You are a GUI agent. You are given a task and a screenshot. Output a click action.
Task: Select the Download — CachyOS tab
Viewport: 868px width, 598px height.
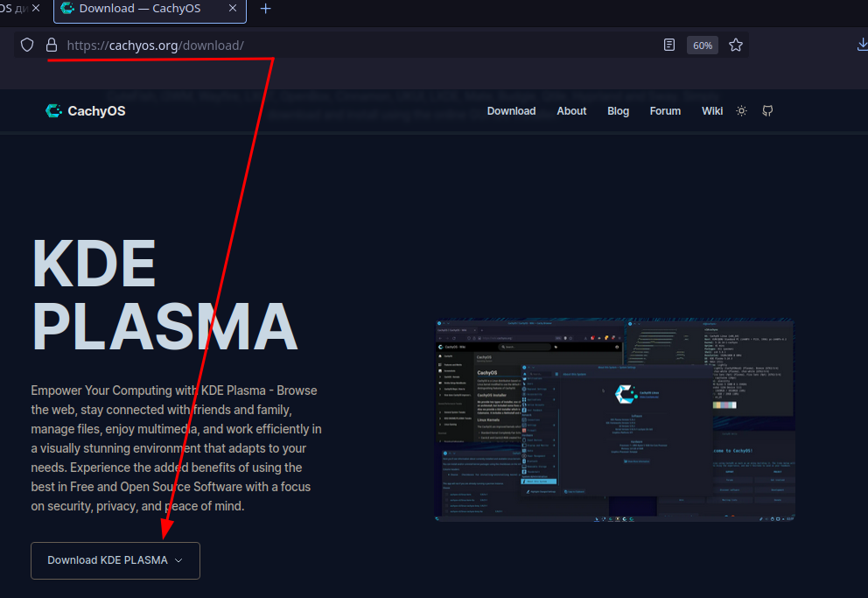[x=150, y=10]
